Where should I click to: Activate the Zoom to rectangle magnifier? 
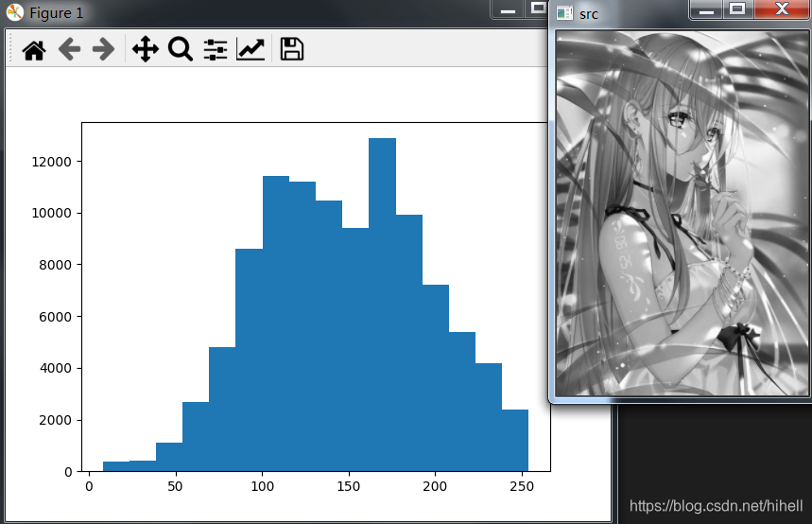pyautogui.click(x=181, y=50)
